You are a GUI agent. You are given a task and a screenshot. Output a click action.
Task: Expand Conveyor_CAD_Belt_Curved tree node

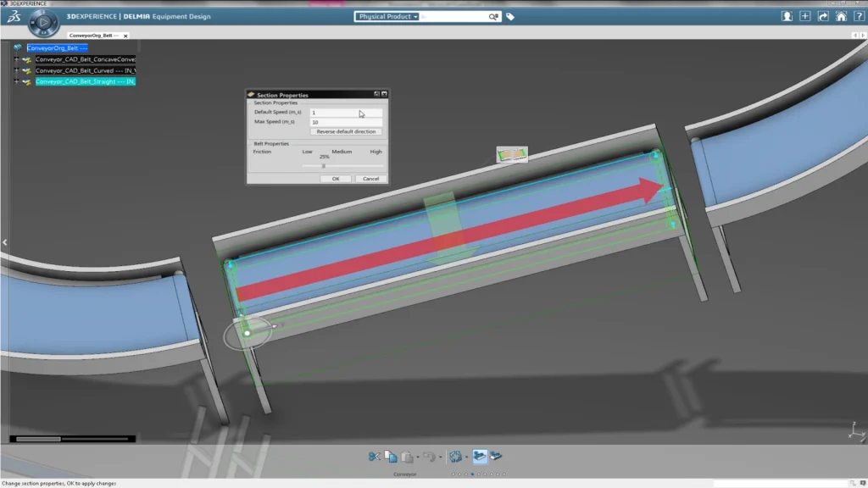click(16, 71)
